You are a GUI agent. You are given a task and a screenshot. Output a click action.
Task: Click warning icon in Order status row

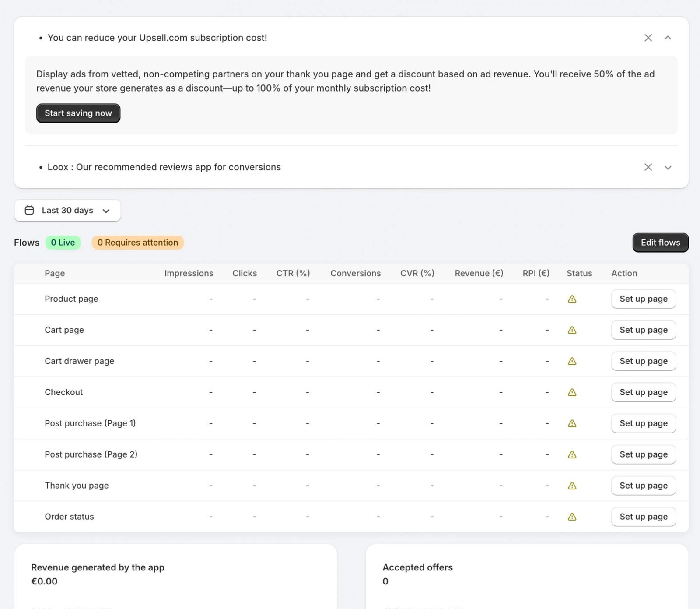[x=572, y=517]
